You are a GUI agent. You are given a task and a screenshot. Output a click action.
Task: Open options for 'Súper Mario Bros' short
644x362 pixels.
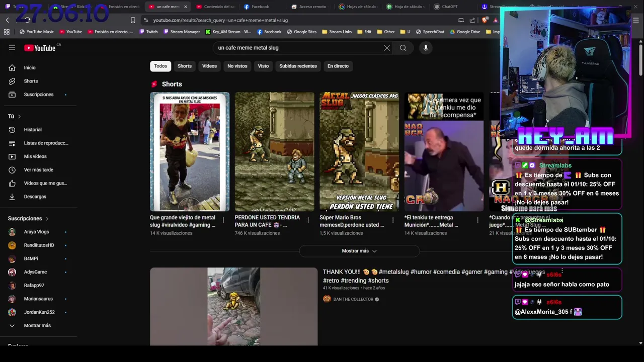tap(393, 220)
